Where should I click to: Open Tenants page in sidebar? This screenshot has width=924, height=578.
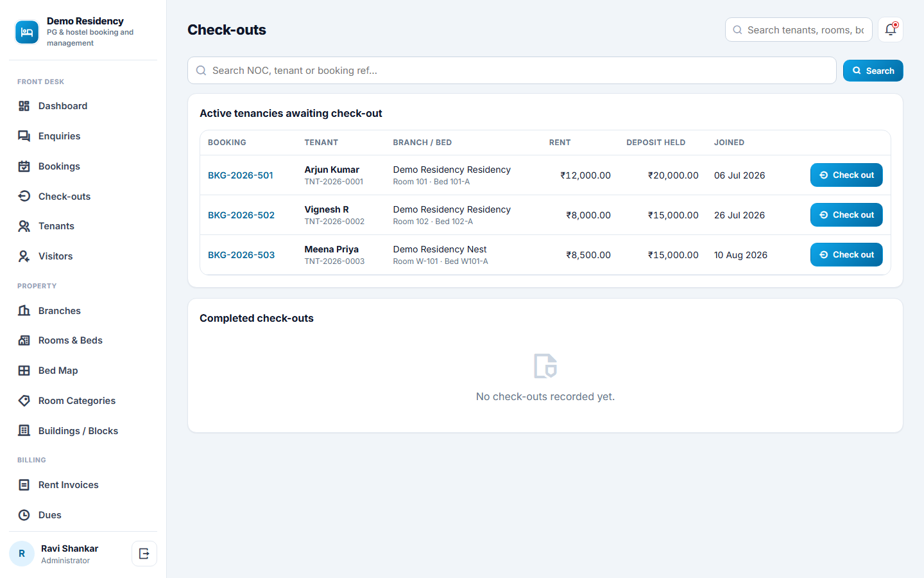(x=83, y=226)
